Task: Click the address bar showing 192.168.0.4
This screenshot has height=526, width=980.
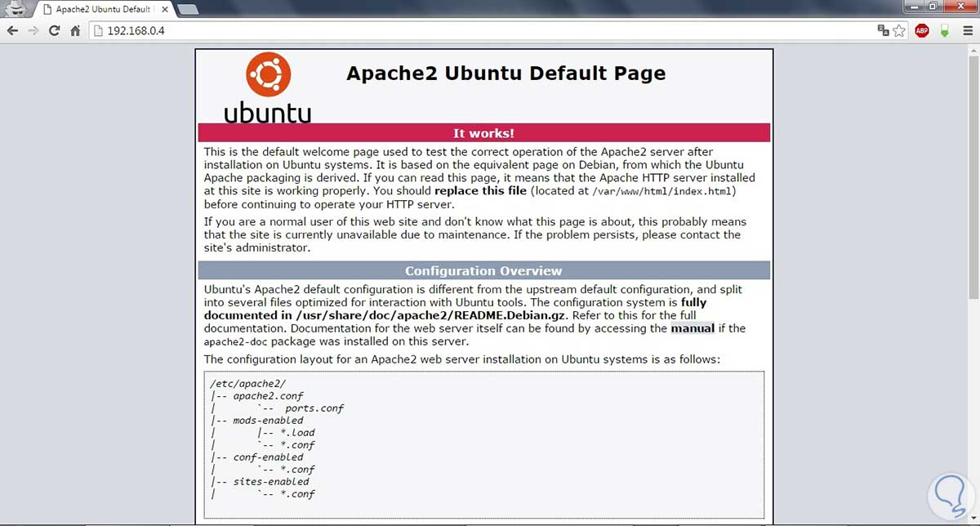Action: click(x=482, y=31)
